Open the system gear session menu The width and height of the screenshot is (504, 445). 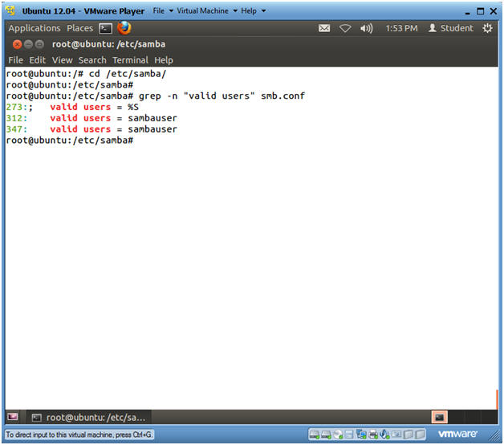pos(487,28)
